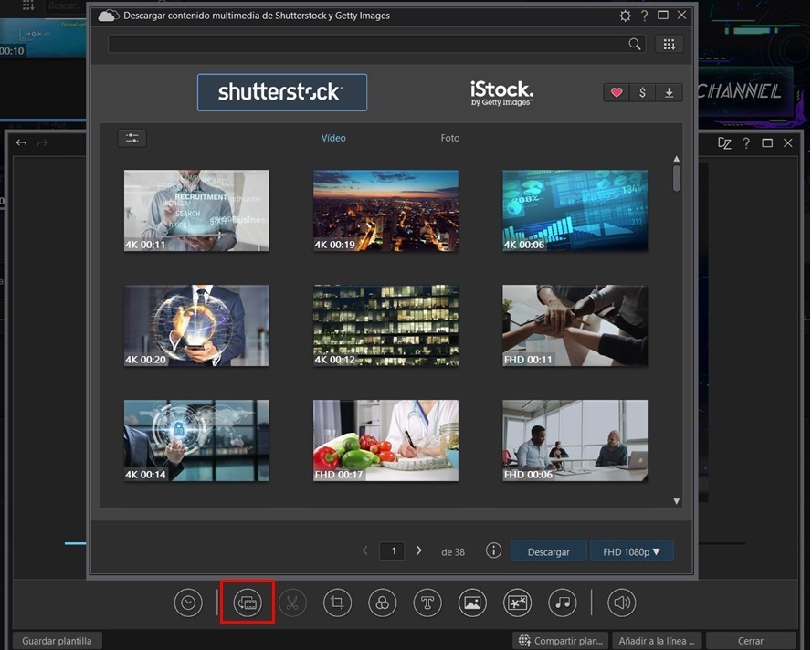Image resolution: width=812 pixels, height=650 pixels.
Task: Open help in the editor window
Action: 746,143
